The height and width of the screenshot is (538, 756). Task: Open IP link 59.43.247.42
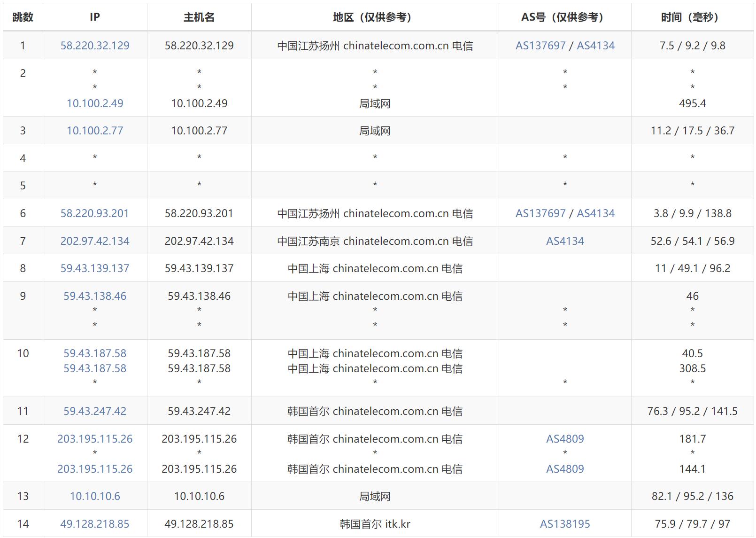click(95, 411)
